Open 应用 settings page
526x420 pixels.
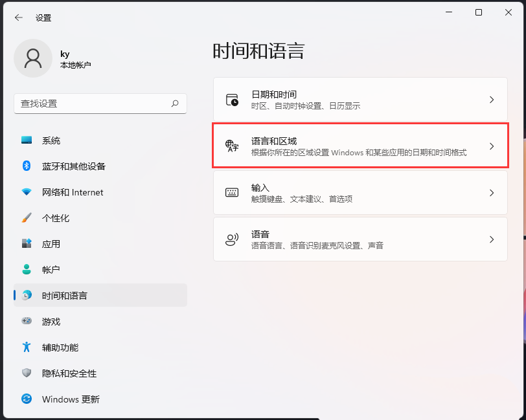point(100,244)
